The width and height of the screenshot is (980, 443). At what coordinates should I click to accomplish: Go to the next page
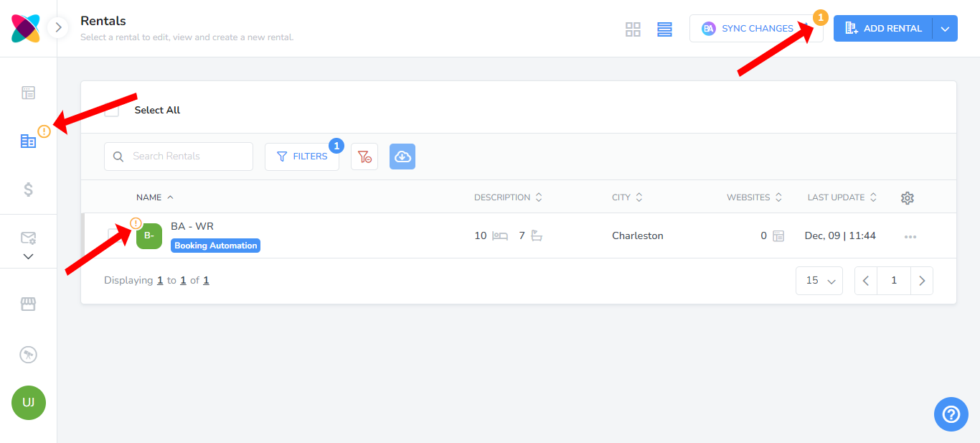922,281
